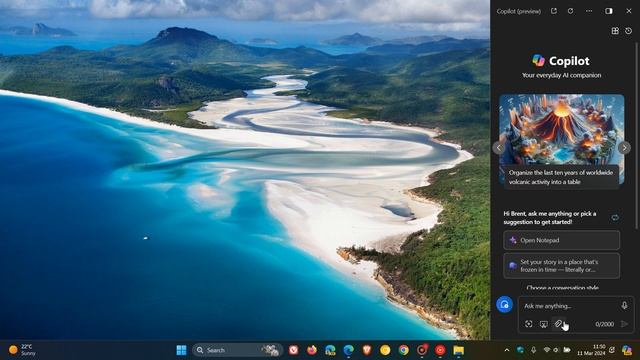Open the Copilot plugins grid icon
640x360 pixels.
(x=615, y=31)
